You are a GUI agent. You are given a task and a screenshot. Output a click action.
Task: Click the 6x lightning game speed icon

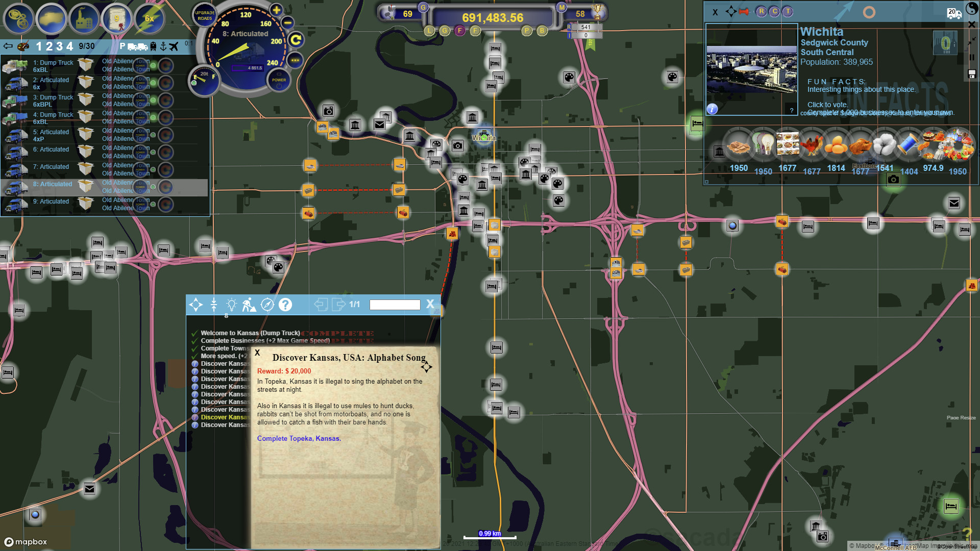click(x=149, y=19)
